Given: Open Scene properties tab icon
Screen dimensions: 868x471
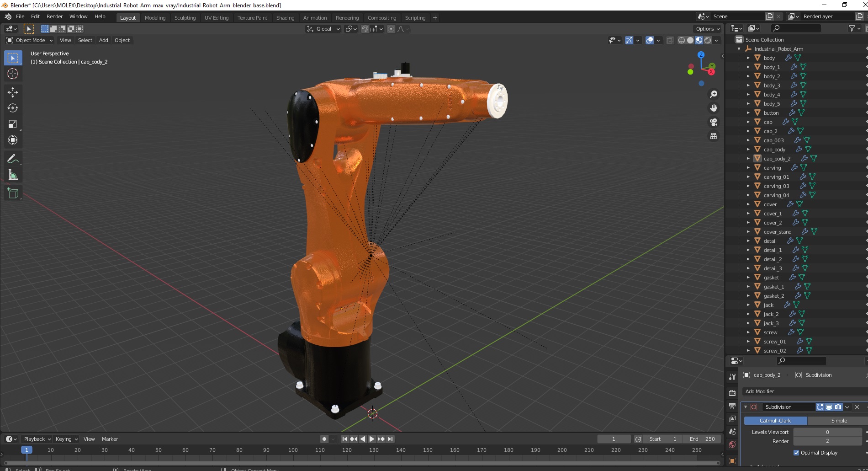Looking at the screenshot, I should tap(732, 431).
